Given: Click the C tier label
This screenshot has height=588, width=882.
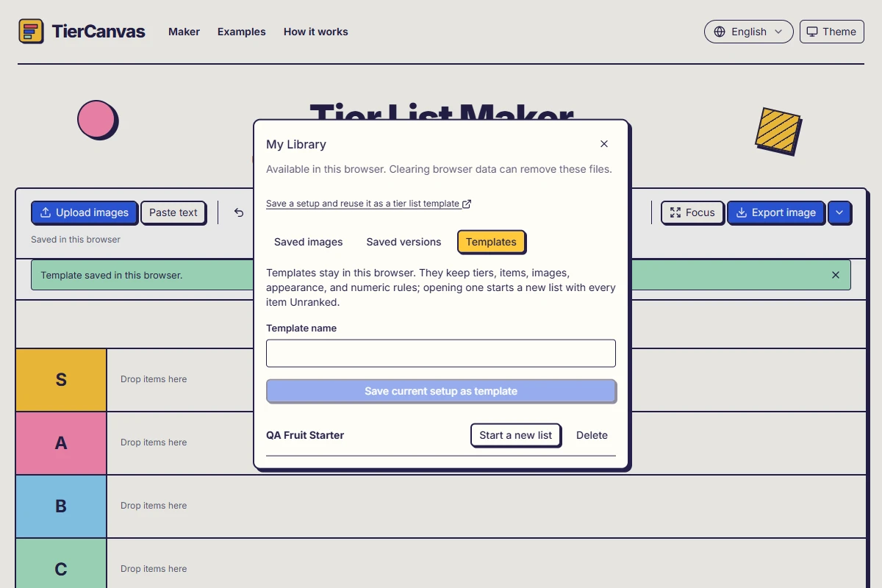Looking at the screenshot, I should click(x=61, y=564).
